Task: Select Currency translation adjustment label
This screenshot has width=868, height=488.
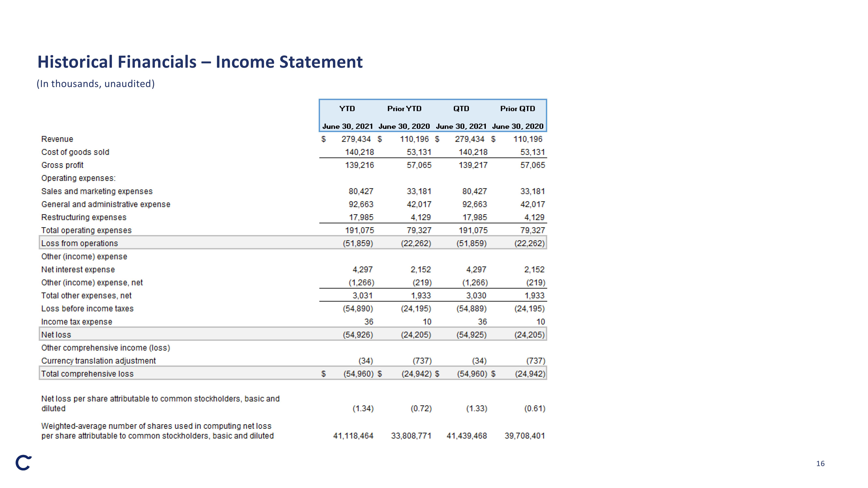Action: click(99, 361)
